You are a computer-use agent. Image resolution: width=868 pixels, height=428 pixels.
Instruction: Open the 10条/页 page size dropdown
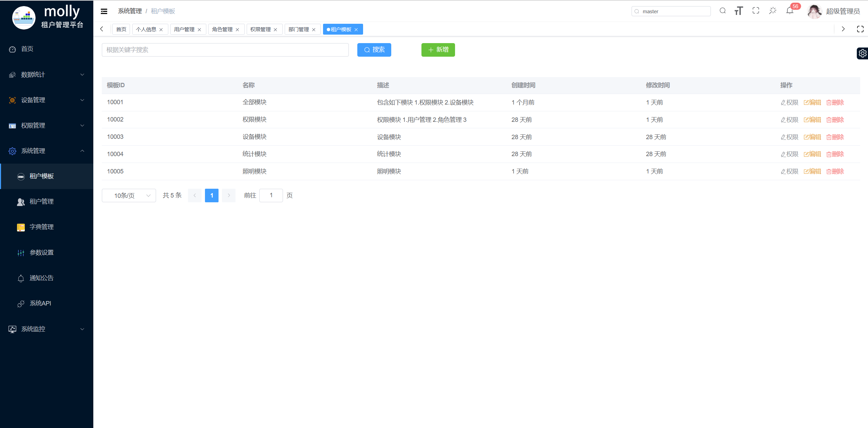(x=129, y=196)
